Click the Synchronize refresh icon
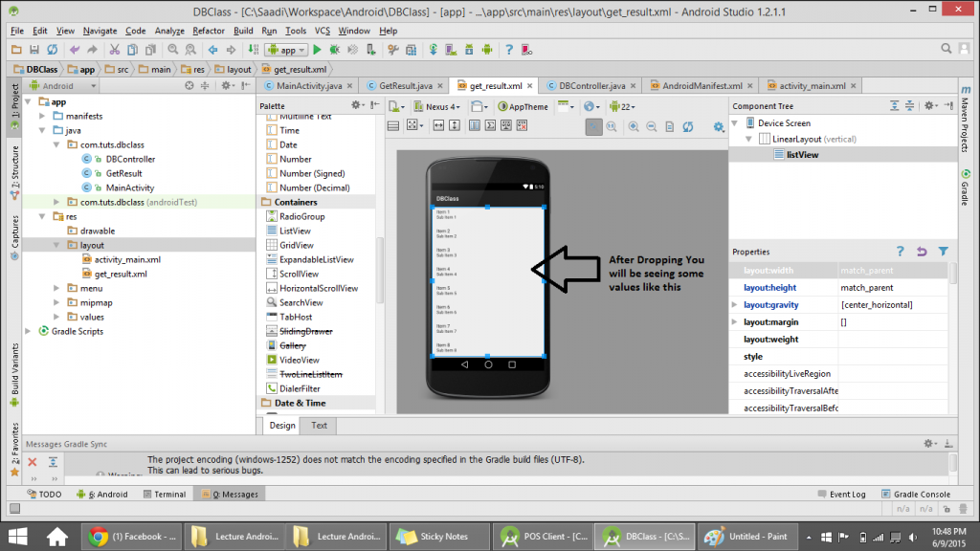 [53, 50]
